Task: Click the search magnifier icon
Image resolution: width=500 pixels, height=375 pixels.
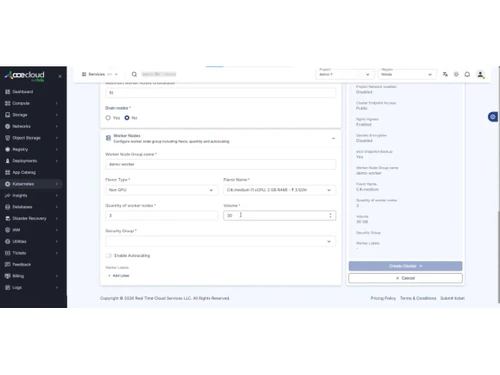Action: (134, 74)
